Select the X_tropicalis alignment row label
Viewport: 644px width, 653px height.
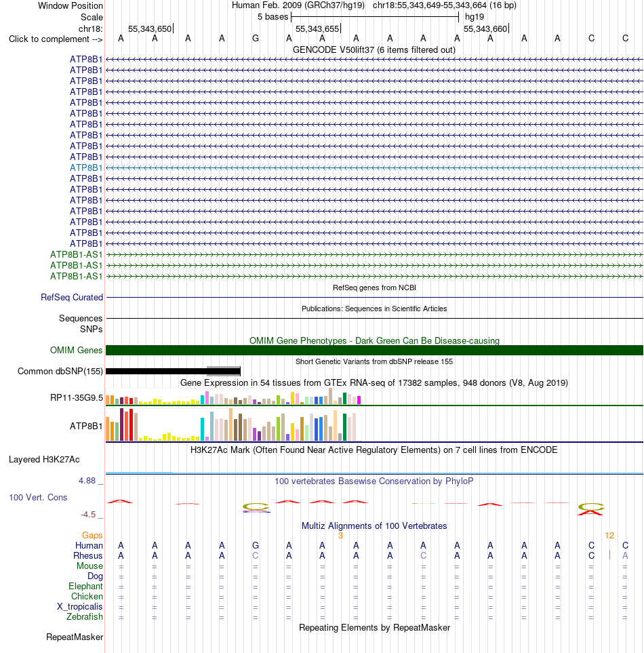[x=79, y=606]
